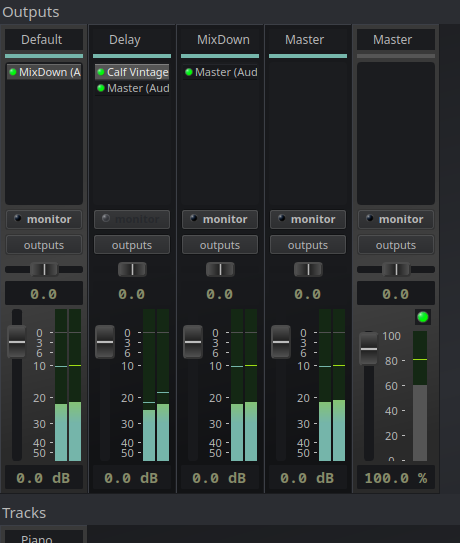460x543 pixels.
Task: Click the gain fader handle on Master dB strip
Action: pos(281,342)
